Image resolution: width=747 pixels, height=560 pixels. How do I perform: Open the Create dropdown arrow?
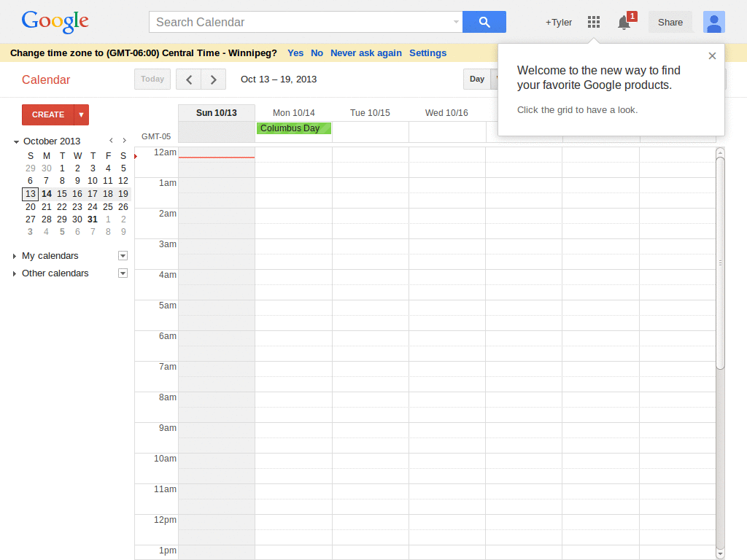point(82,114)
